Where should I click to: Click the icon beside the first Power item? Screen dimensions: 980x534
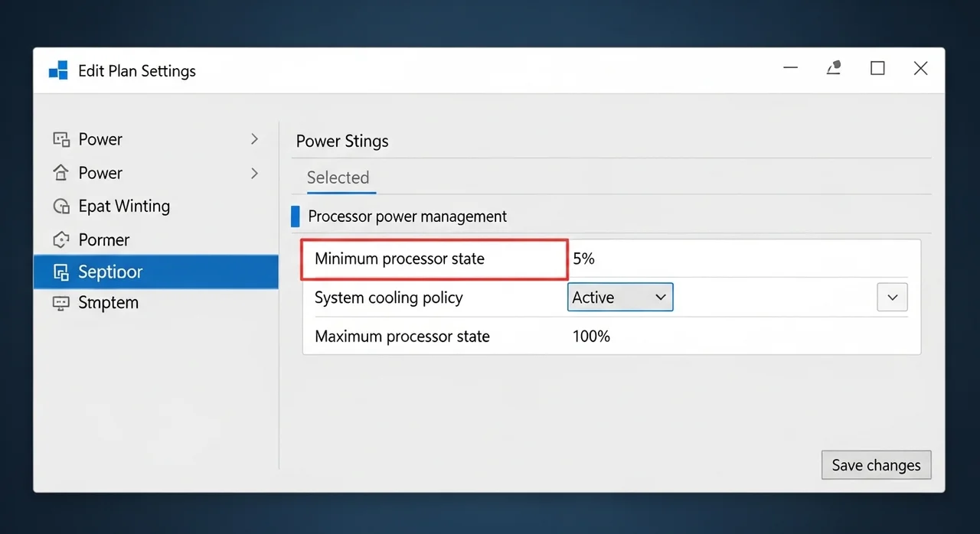point(61,139)
